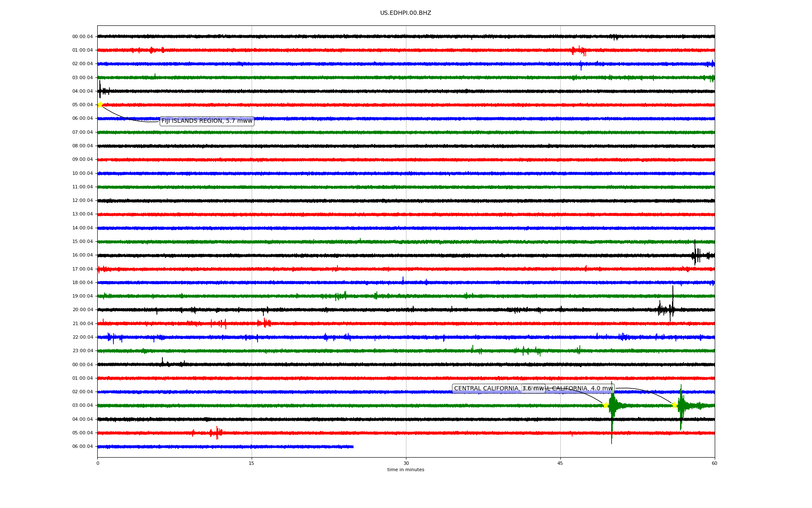Click the 12:00:04 row time label

click(x=82, y=201)
